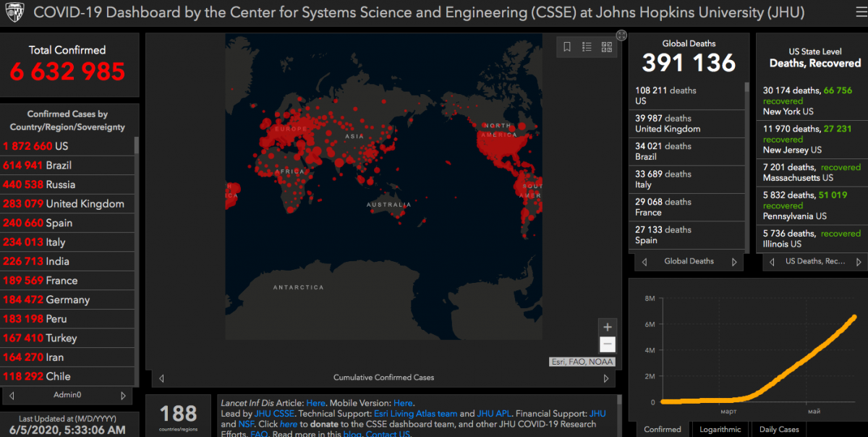The width and height of the screenshot is (868, 437).
Task: Select New Jersey US state row
Action: [812, 139]
